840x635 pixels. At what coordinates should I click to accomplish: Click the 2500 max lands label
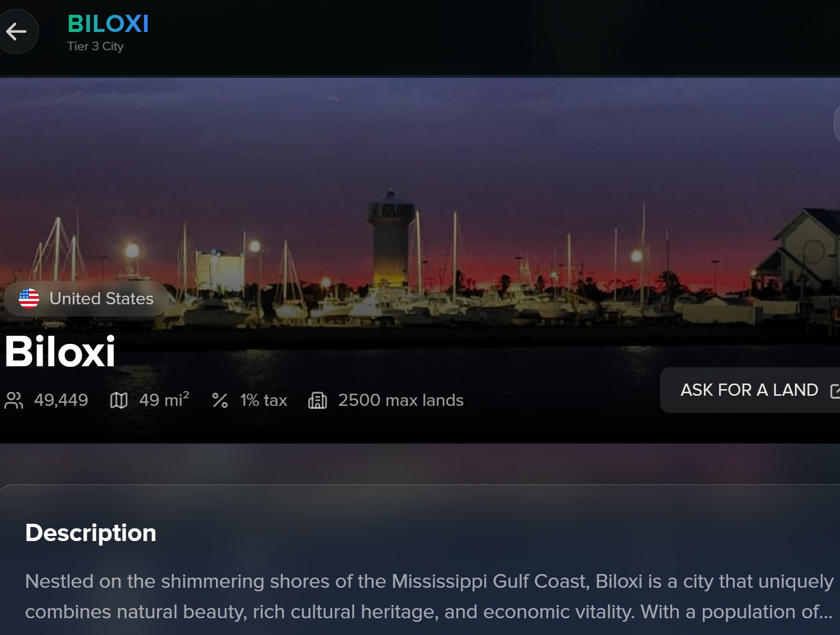[401, 400]
